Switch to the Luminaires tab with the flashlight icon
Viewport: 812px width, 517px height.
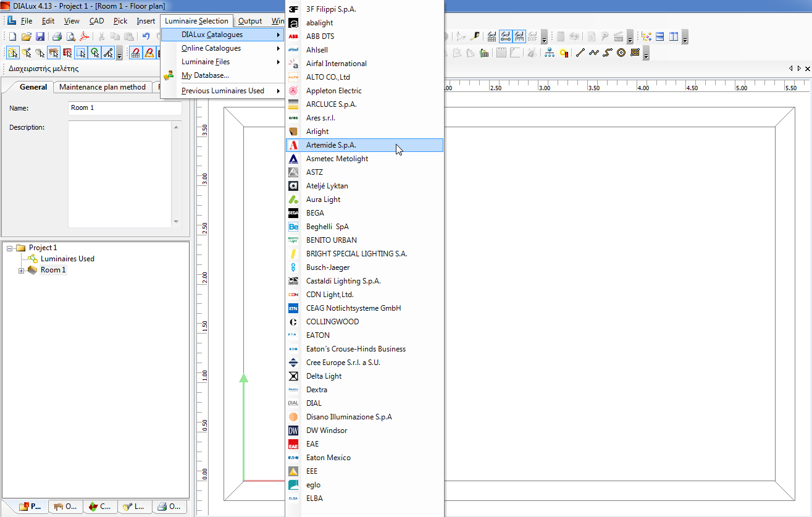click(x=135, y=506)
